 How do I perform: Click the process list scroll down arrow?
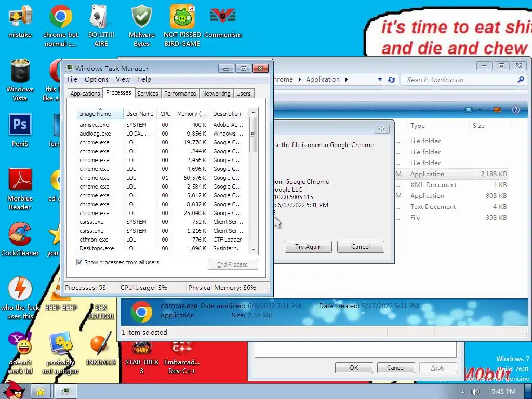[254, 250]
